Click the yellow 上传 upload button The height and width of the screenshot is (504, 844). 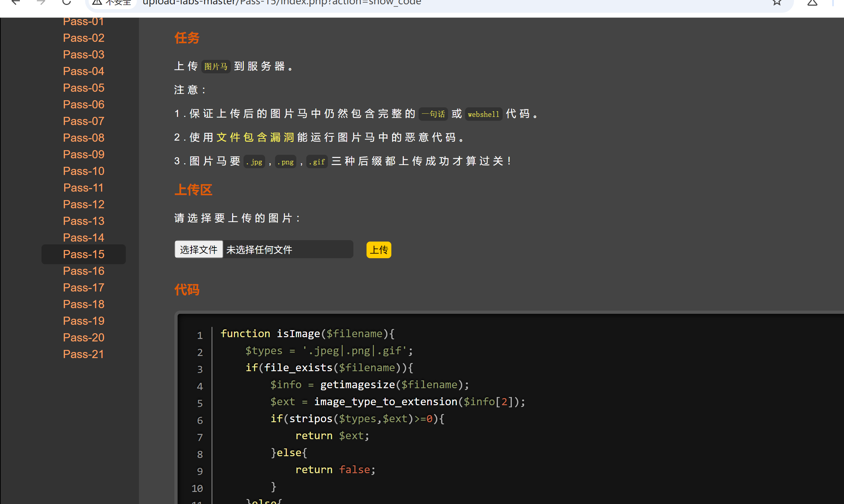tap(379, 250)
